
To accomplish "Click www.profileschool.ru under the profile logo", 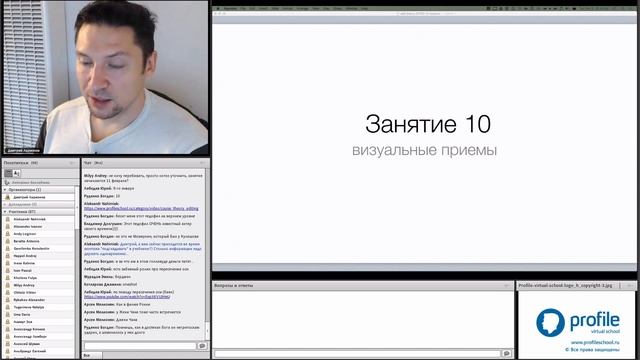I will (x=595, y=342).
